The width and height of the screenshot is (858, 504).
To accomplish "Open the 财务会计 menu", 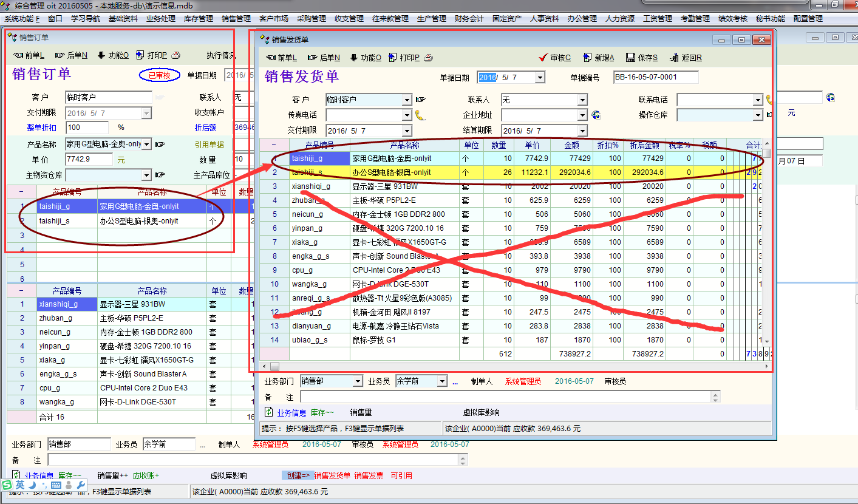I will click(x=469, y=19).
